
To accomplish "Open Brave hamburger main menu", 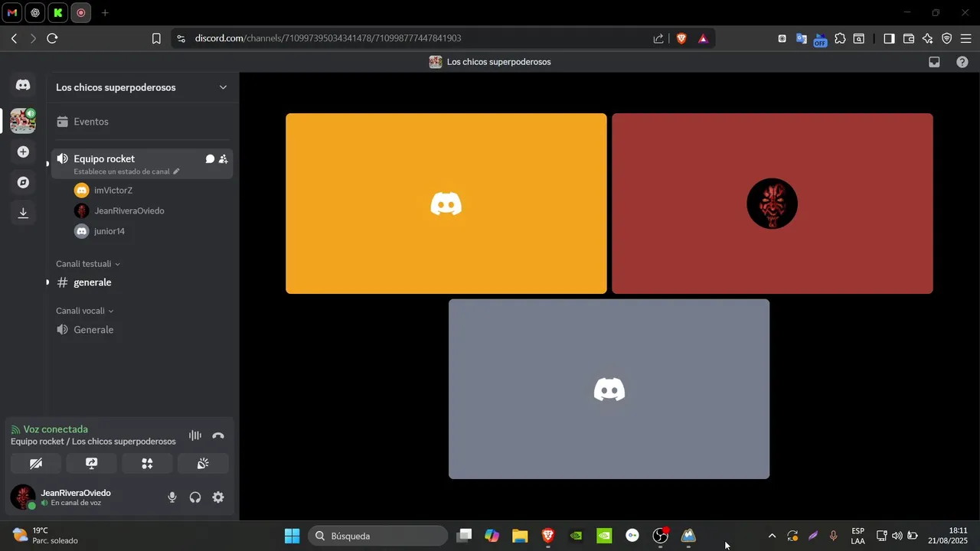I will [966, 38].
